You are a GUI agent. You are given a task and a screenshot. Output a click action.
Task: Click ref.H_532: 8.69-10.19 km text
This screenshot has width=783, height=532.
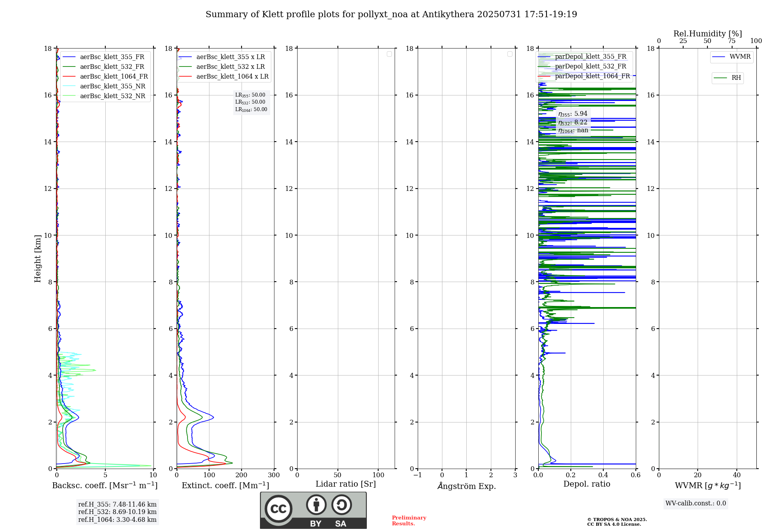point(117,512)
